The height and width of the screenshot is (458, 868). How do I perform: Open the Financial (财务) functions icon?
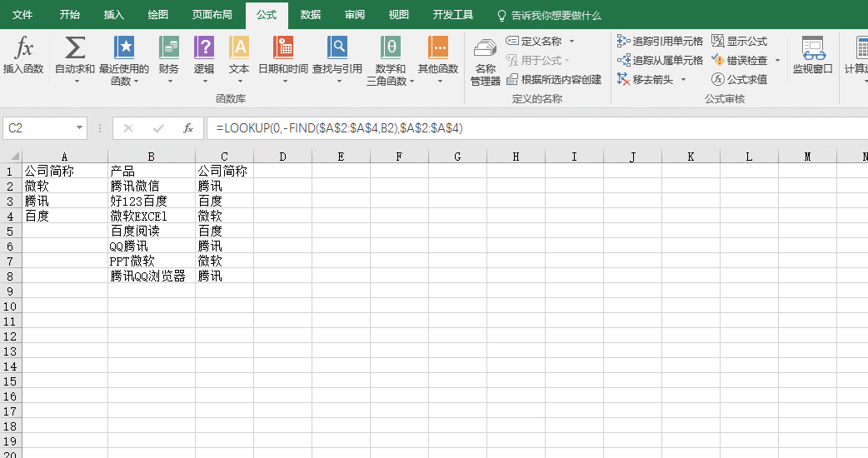coord(169,50)
